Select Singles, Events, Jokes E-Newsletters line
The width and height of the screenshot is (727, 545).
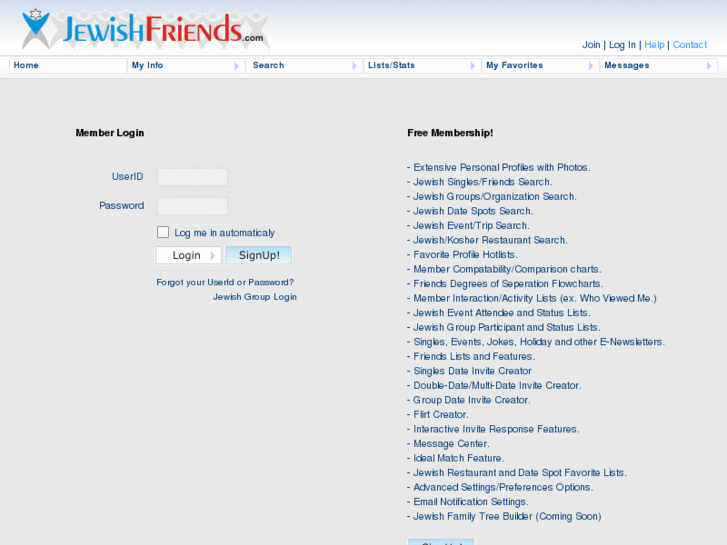point(536,342)
